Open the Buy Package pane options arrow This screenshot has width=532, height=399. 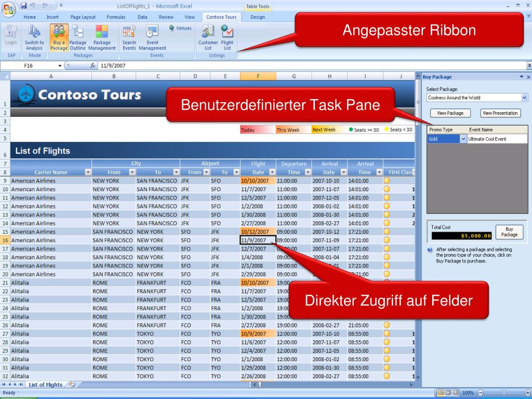click(x=522, y=77)
